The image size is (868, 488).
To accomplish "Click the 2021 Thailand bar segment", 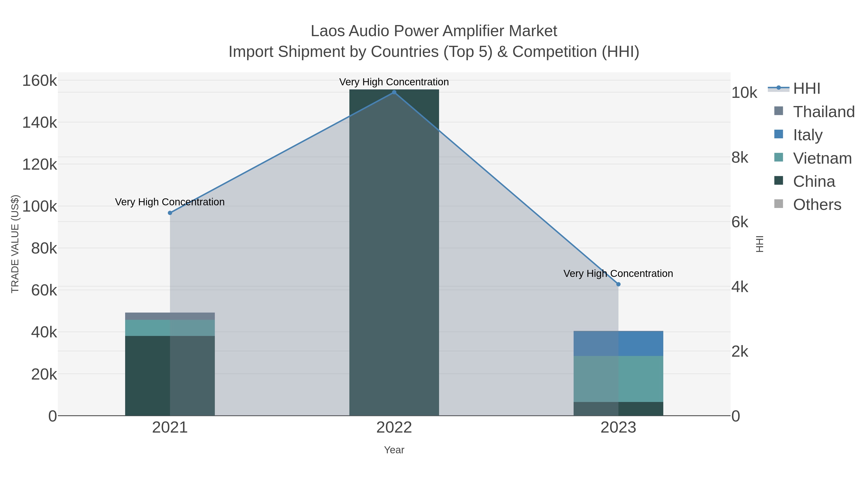I will (170, 316).
